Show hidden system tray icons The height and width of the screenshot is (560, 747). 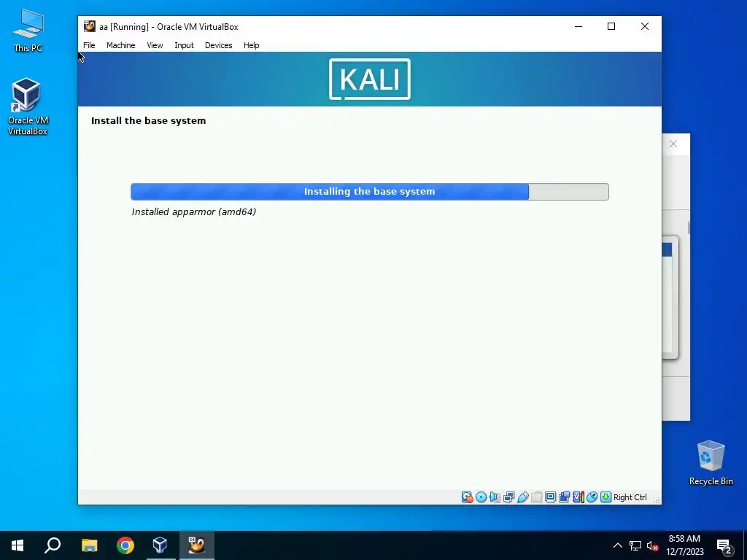[617, 545]
